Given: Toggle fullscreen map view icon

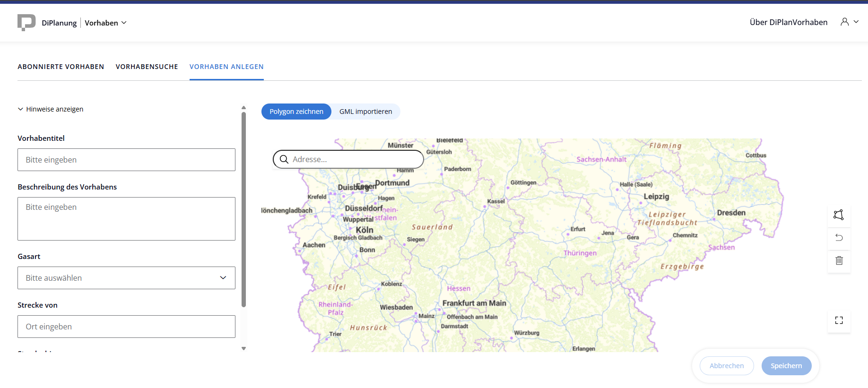Looking at the screenshot, I should (839, 320).
